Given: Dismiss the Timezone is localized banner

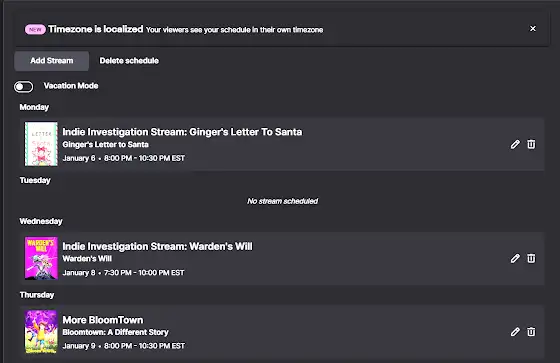Looking at the screenshot, I should [x=532, y=29].
